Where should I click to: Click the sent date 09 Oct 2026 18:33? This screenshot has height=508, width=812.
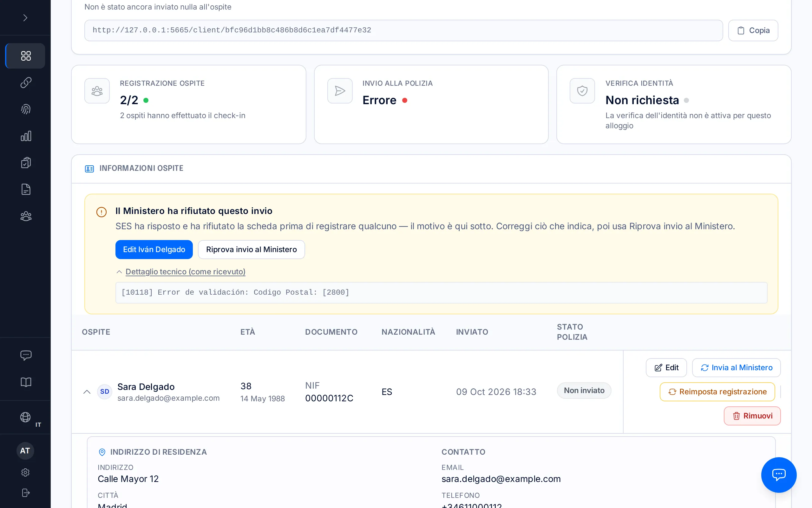(496, 392)
